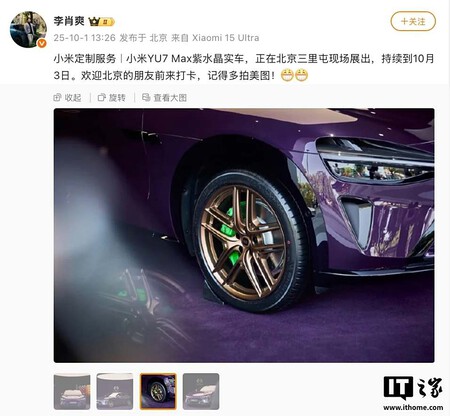Select the first car photo thumbnail
This screenshot has width=450, height=416.
72,392
